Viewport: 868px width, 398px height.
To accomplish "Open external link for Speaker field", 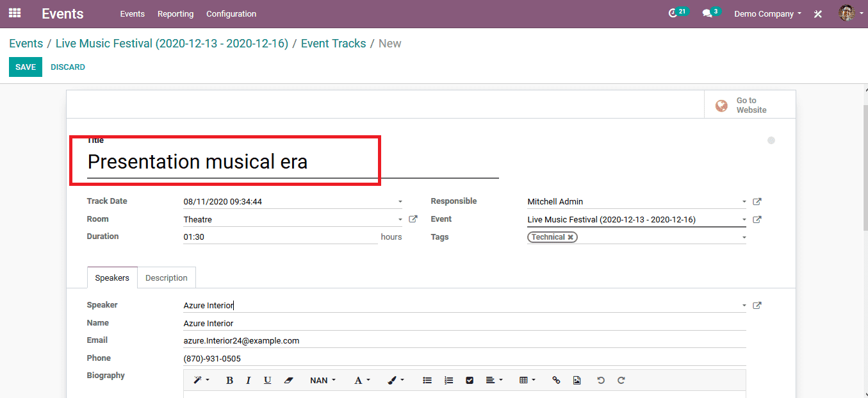I will click(757, 305).
